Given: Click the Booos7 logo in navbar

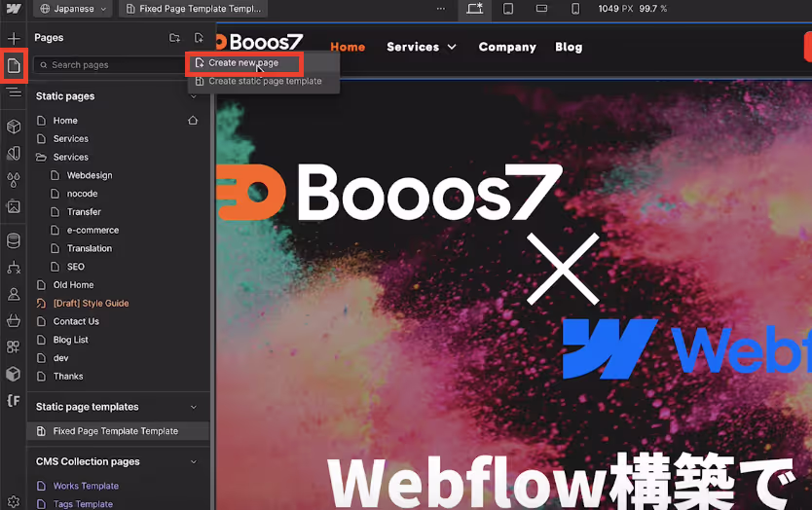Looking at the screenshot, I should click(260, 42).
